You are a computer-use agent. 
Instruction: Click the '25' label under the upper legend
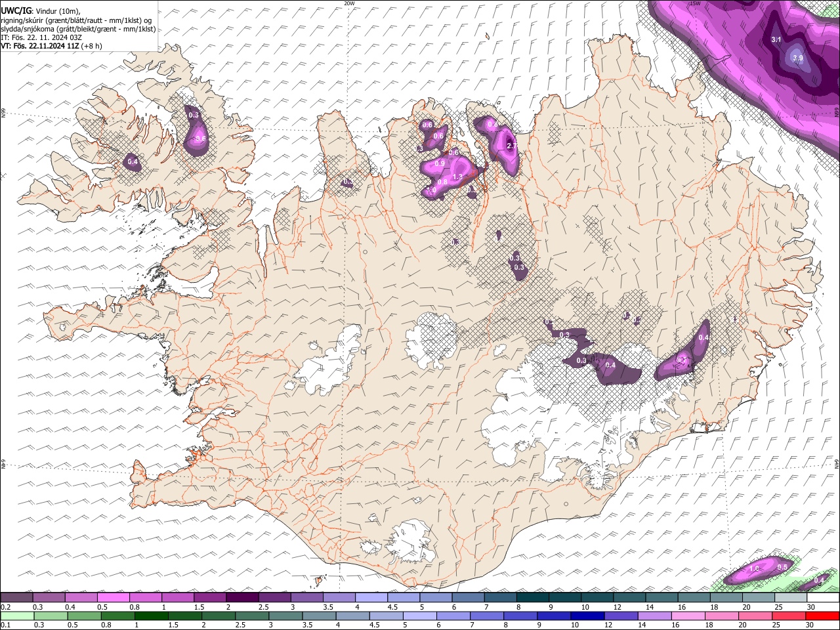click(x=778, y=607)
